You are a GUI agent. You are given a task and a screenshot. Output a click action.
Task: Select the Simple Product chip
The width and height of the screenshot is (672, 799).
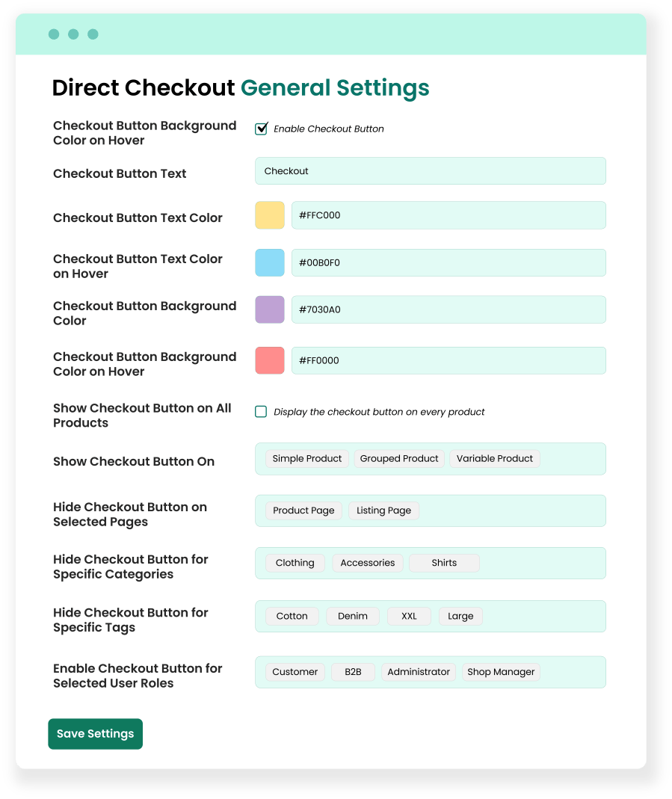[x=306, y=458]
